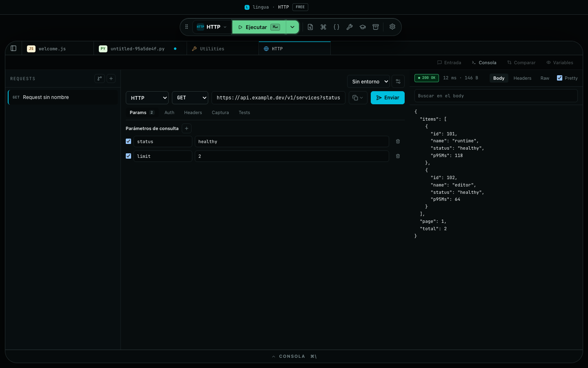This screenshot has height=368, width=588.
Task: Add a new query parameter
Action: 187,128
